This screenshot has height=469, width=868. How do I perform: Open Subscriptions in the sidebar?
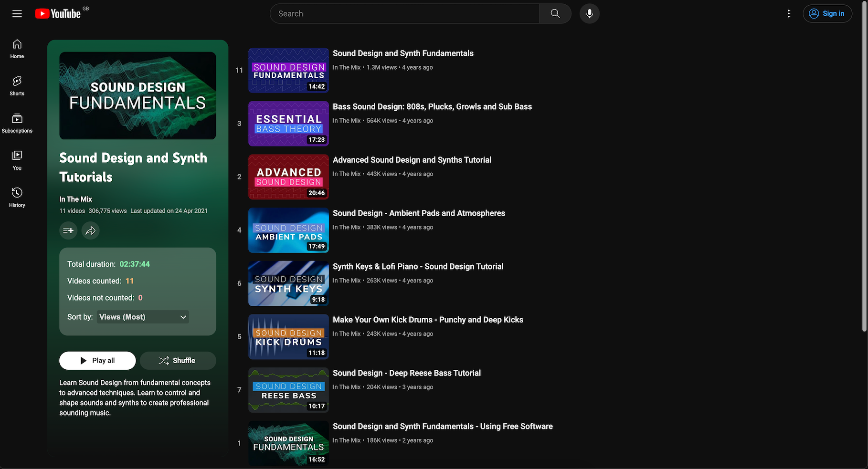(17, 123)
